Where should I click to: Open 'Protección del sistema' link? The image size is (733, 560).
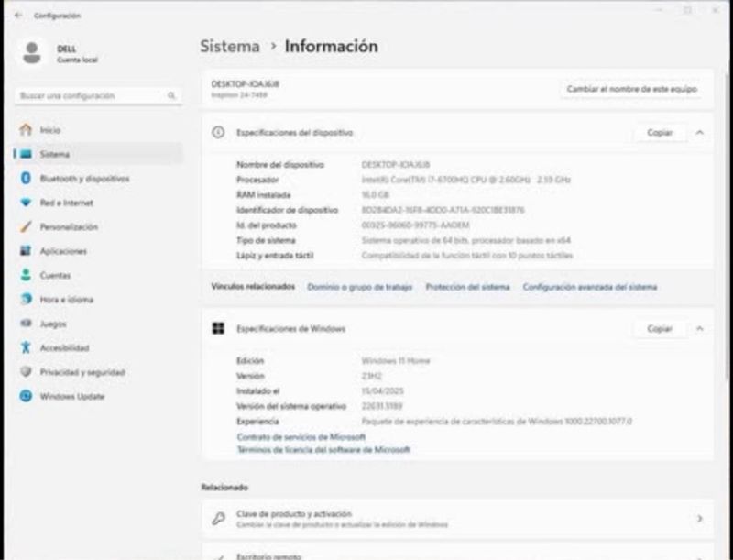467,287
